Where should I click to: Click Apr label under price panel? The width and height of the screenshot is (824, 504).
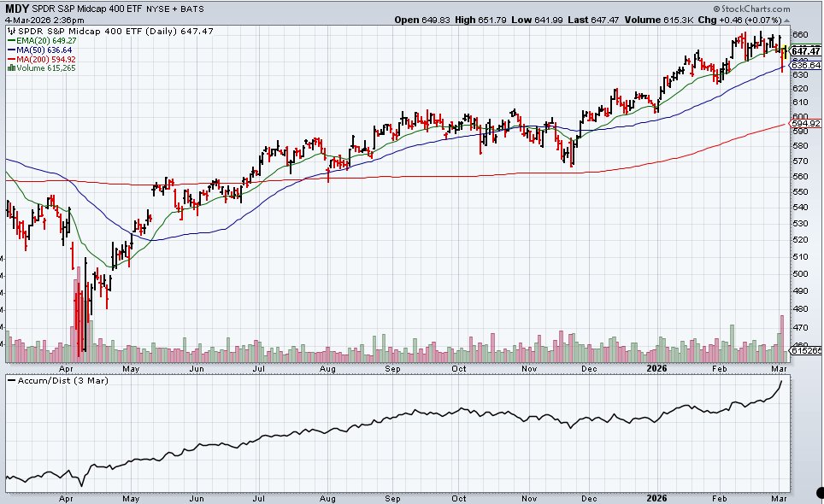(66, 368)
